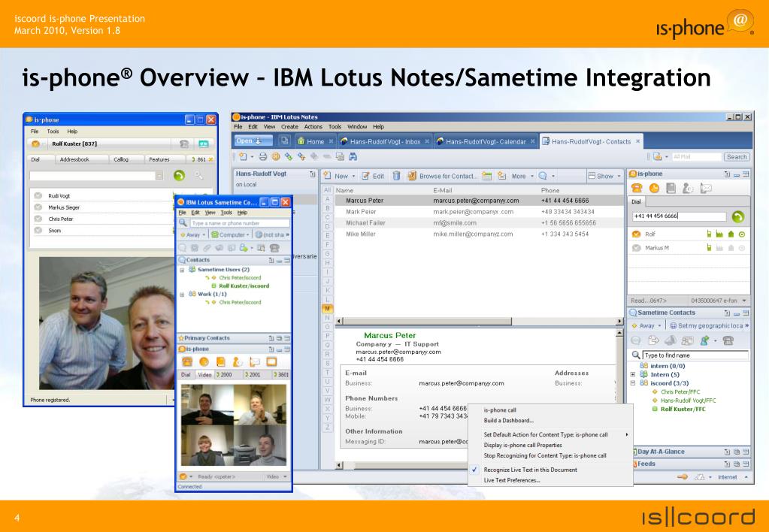Viewport: 769px width, 532px height.
Task: Click green call button in standalone is-phone window
Action: pos(179,175)
